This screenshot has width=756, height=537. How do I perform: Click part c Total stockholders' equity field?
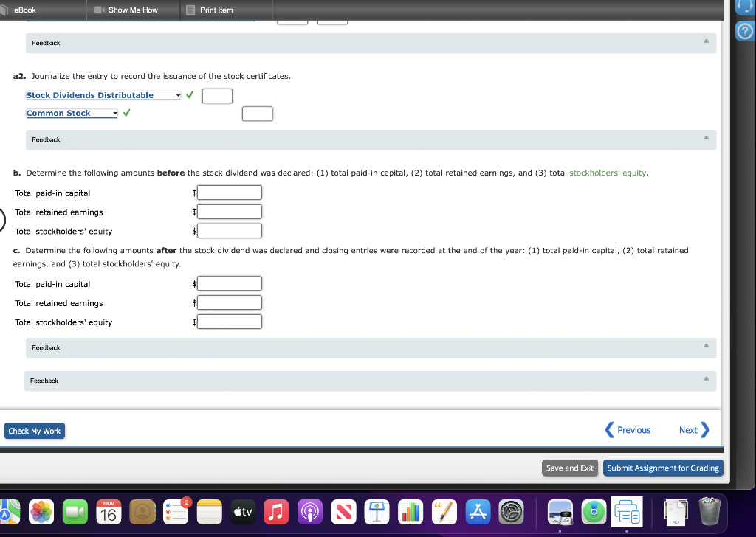click(230, 322)
